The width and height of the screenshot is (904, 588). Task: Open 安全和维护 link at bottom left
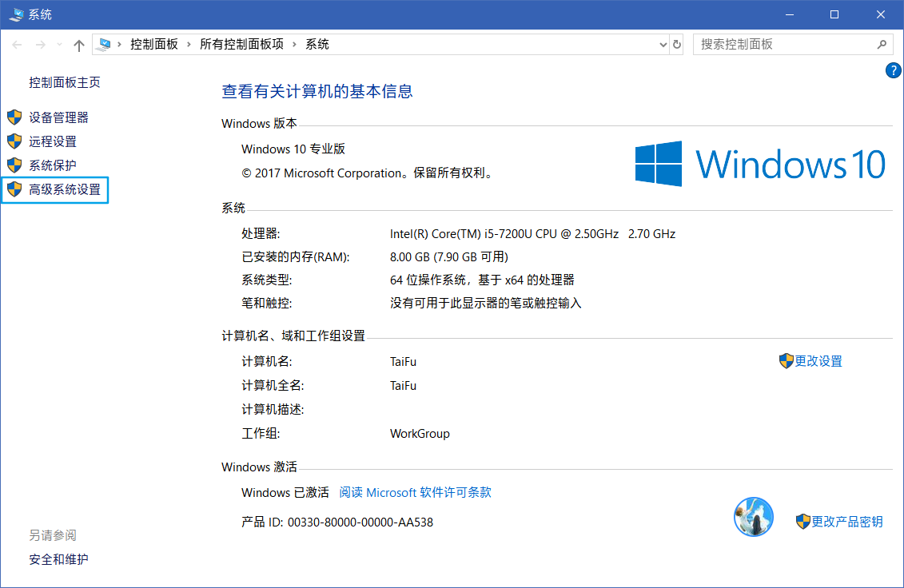[x=59, y=559]
